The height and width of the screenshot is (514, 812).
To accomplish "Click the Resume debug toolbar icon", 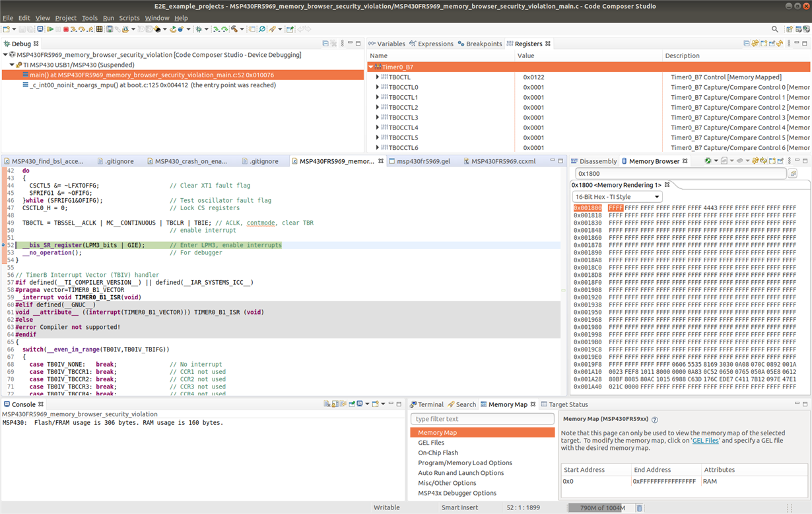I will click(50, 30).
